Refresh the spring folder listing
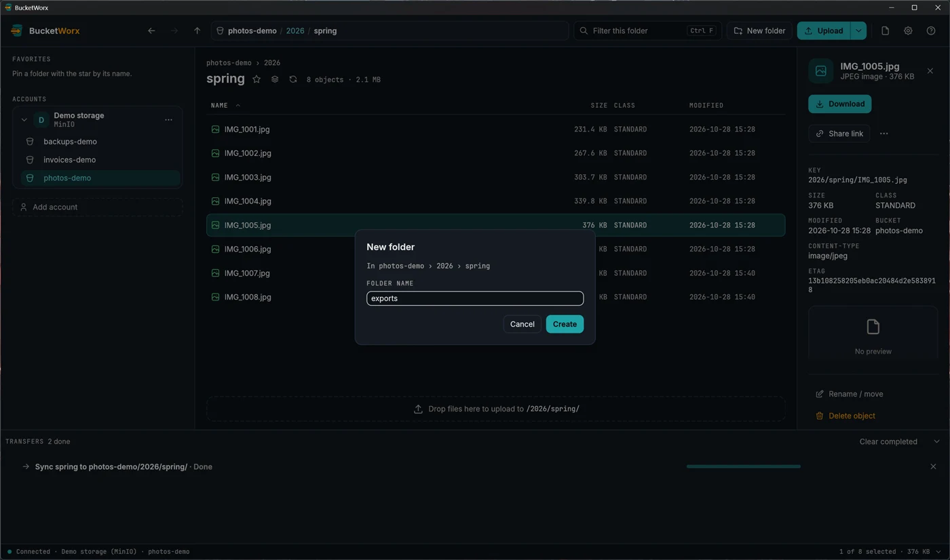Screen dimensions: 950x560 click(x=293, y=79)
